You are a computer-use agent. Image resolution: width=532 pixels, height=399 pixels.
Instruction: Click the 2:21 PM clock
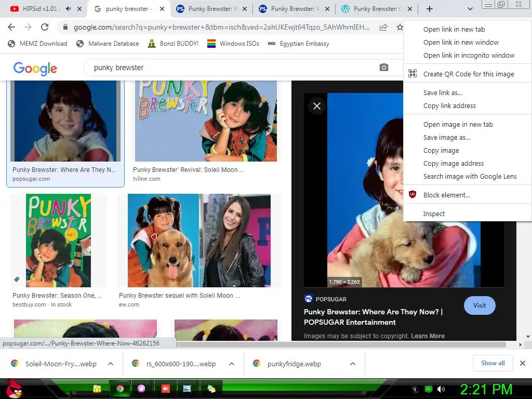coord(486,389)
